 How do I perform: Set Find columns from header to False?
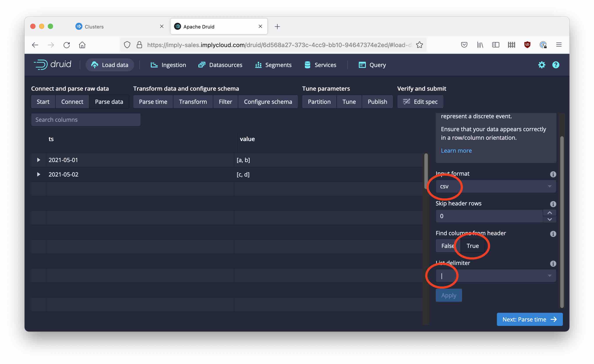(x=447, y=246)
